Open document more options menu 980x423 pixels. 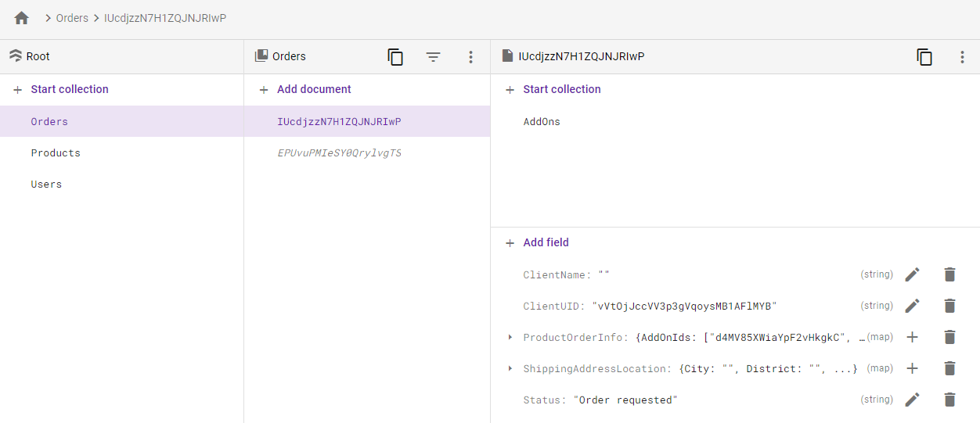[x=962, y=57]
